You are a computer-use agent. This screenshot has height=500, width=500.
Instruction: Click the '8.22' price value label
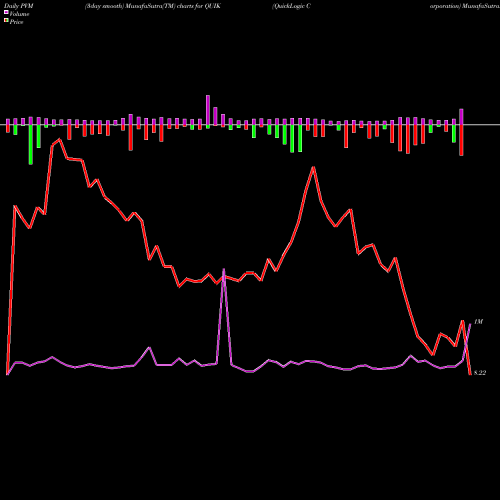point(480,373)
